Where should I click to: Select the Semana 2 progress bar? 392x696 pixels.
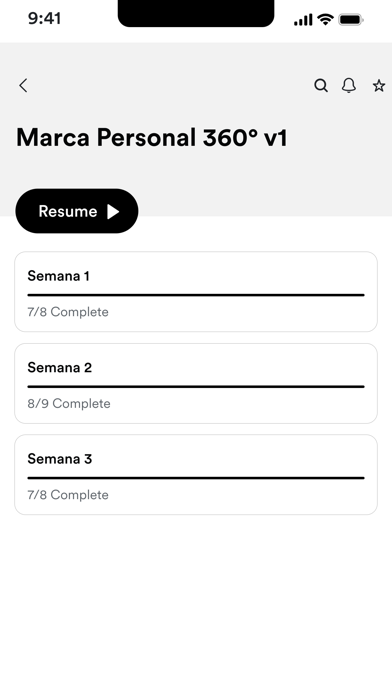pos(196,387)
